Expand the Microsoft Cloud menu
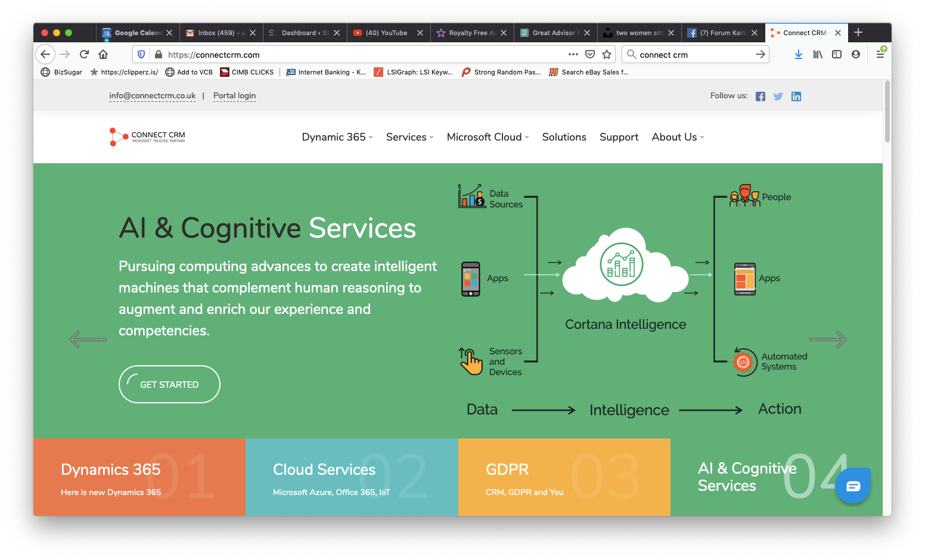925x560 pixels. 488,137
